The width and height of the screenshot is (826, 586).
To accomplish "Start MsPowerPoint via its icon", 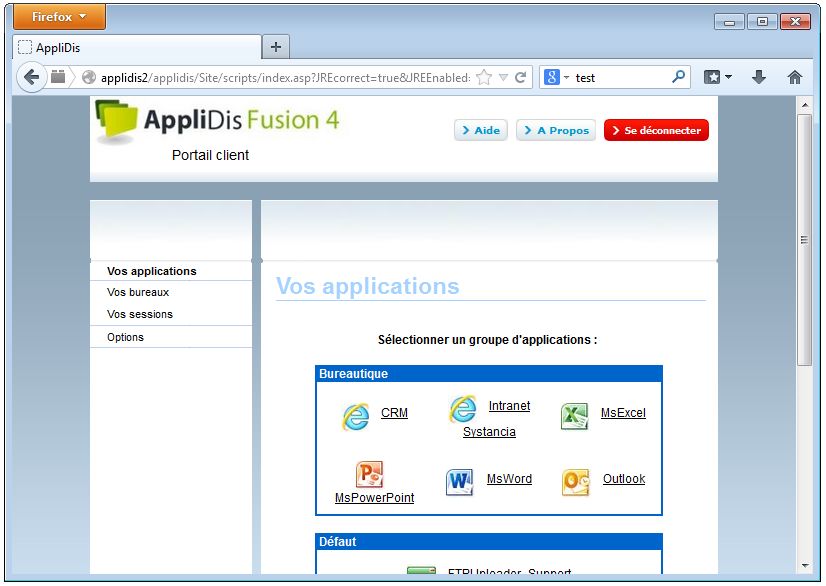I will [369, 474].
